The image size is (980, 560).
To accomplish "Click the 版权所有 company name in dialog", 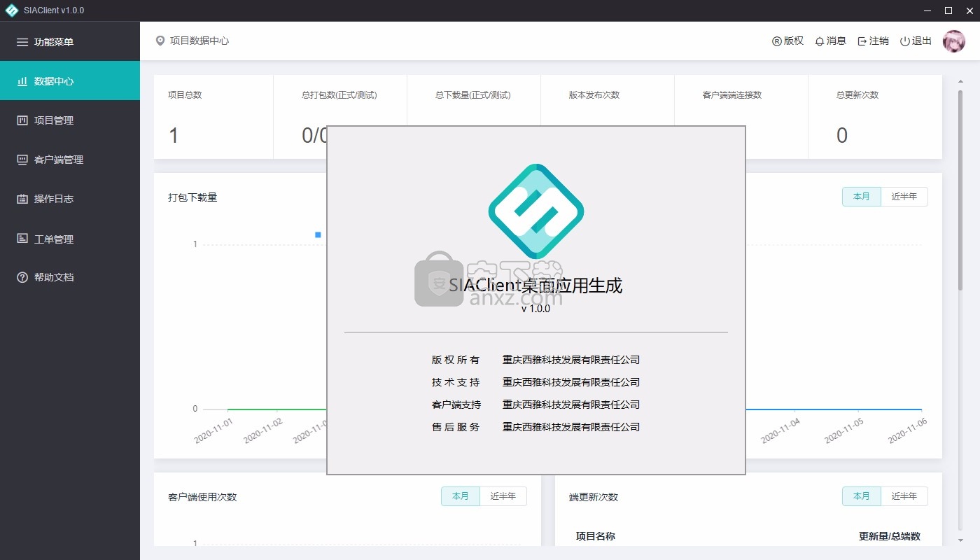I will 571,360.
